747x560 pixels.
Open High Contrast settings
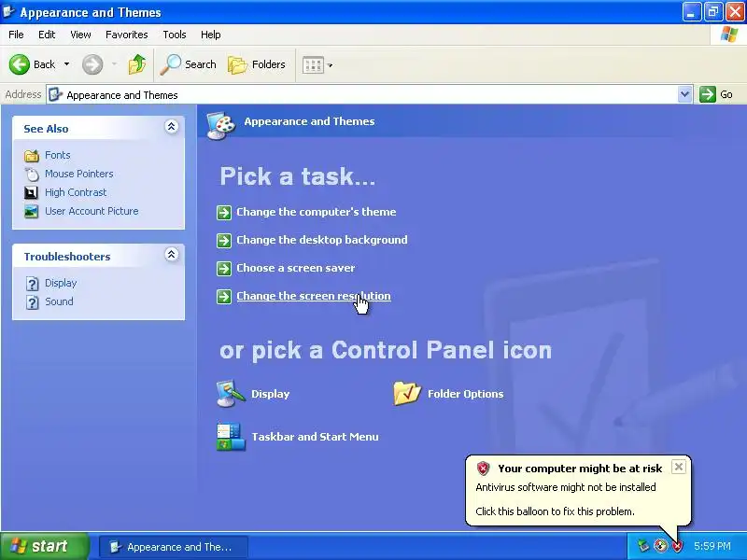(x=76, y=192)
